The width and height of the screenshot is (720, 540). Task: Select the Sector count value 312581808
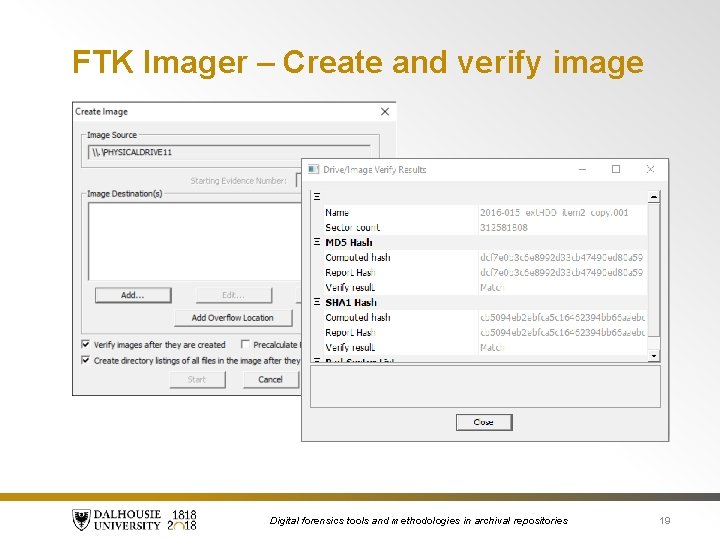pyautogui.click(x=504, y=227)
